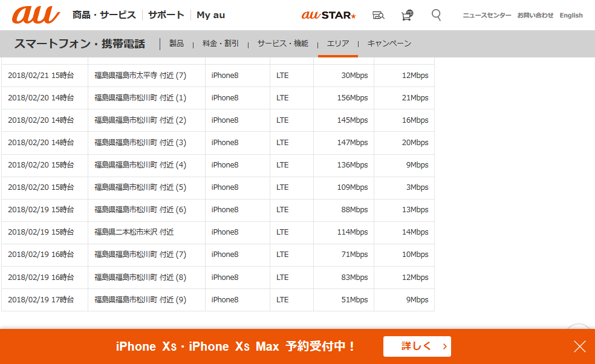The height and width of the screenshot is (364, 595).
Task: Select the 福島県福島市松川町 付近 (2) cell
Action: (146, 120)
